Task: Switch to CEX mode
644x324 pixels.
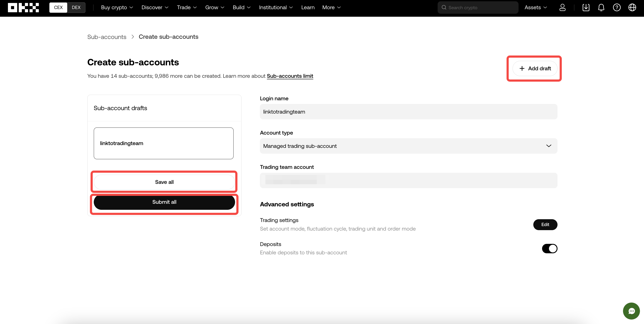Action: tap(58, 7)
